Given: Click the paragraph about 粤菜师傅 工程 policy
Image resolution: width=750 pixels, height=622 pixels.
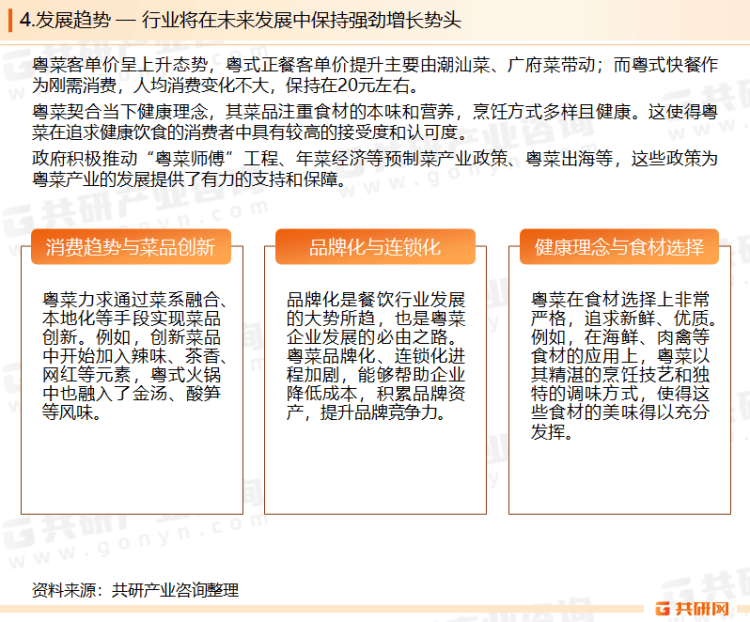Looking at the screenshot, I should click(375, 169).
